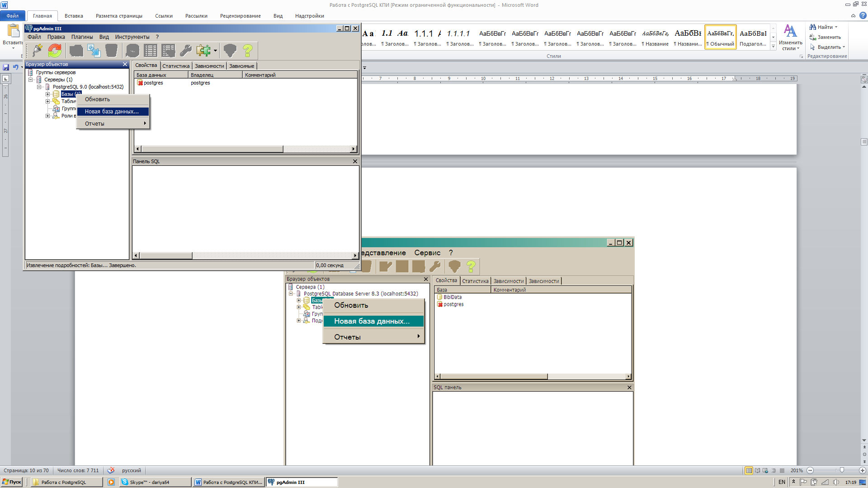
Task: Expand the Роли tree node in pgAdmin
Action: [47, 116]
